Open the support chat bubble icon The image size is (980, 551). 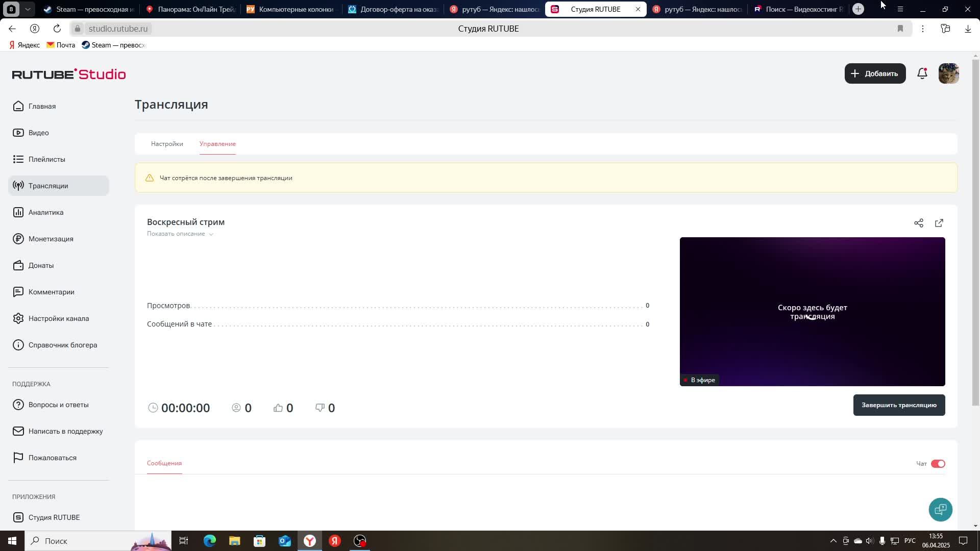click(940, 509)
